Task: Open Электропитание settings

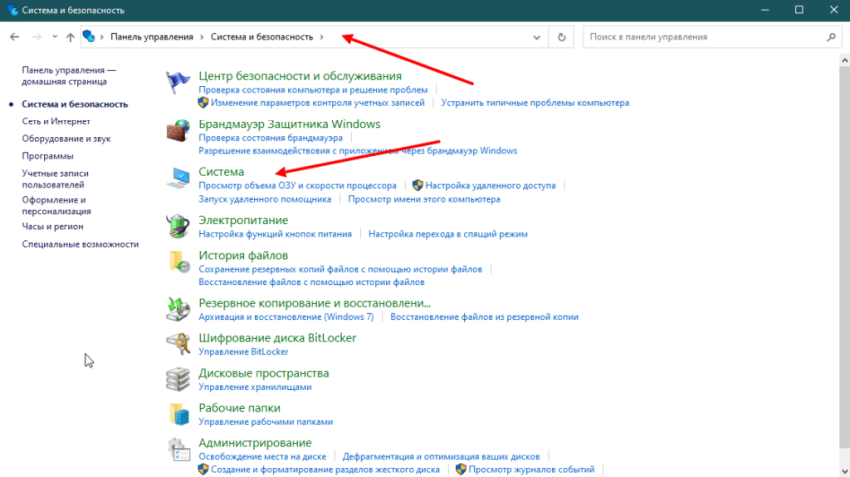Action: pos(243,220)
